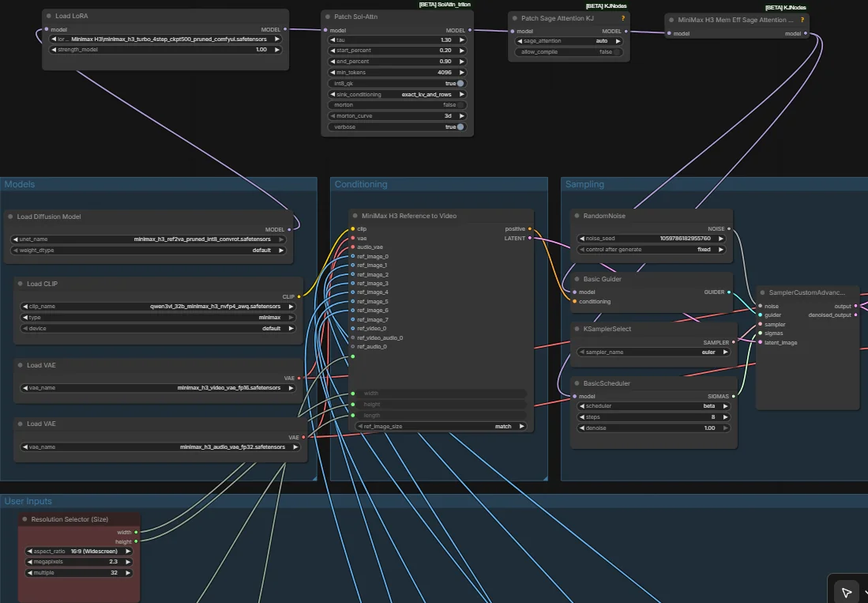
Task: Open the video VAE vae_name dropdown
Action: pyautogui.click(x=158, y=388)
